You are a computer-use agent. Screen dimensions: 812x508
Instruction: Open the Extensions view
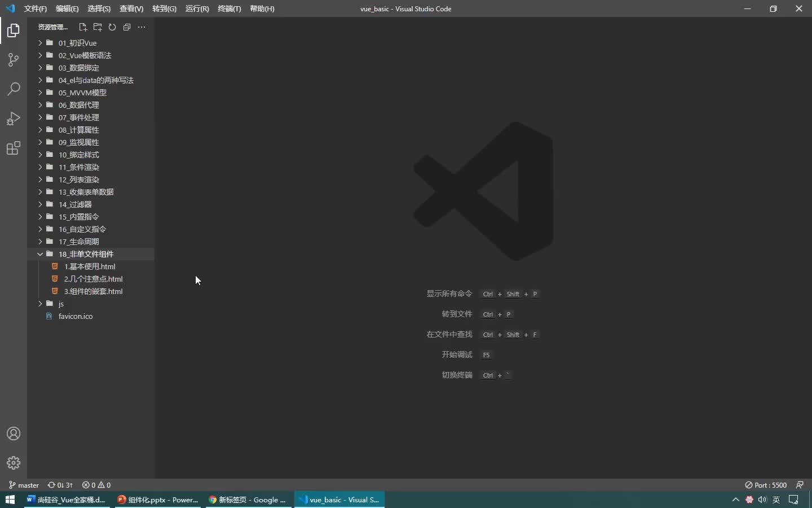pos(14,148)
